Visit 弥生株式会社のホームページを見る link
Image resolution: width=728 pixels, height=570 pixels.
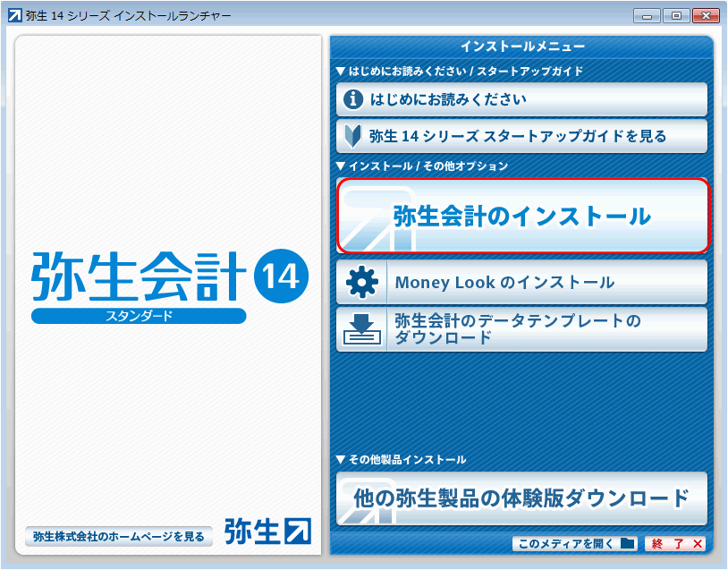click(119, 537)
